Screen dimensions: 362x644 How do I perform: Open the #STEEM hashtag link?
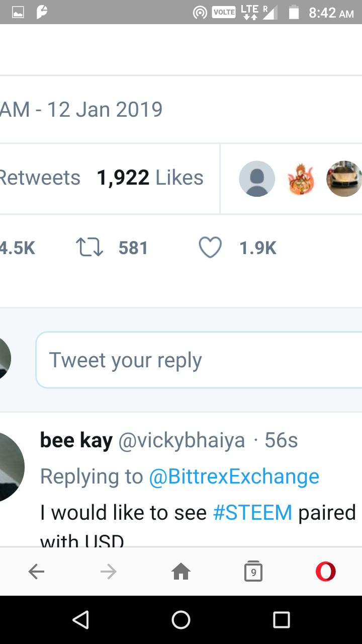pyautogui.click(x=252, y=513)
